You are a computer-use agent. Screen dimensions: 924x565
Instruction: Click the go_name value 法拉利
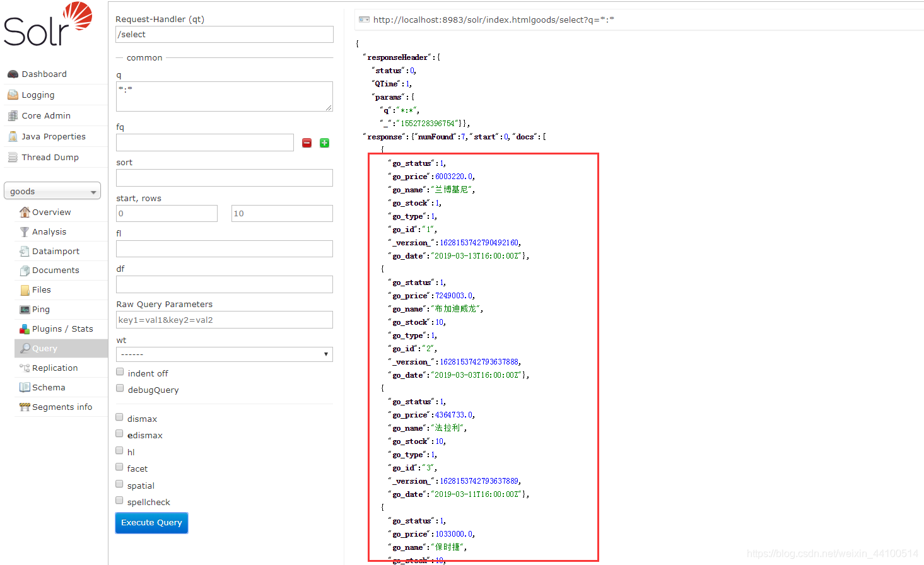click(x=448, y=428)
